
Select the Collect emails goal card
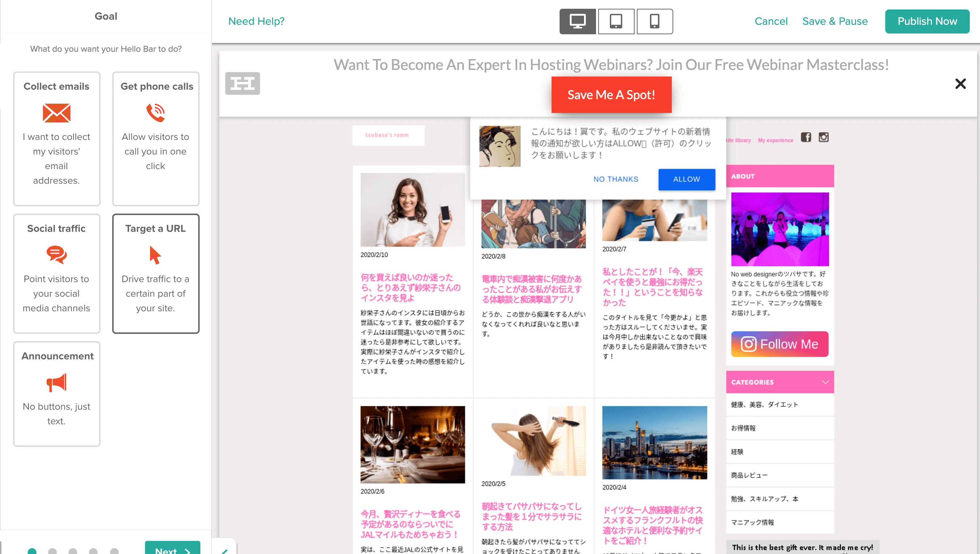[57, 139]
